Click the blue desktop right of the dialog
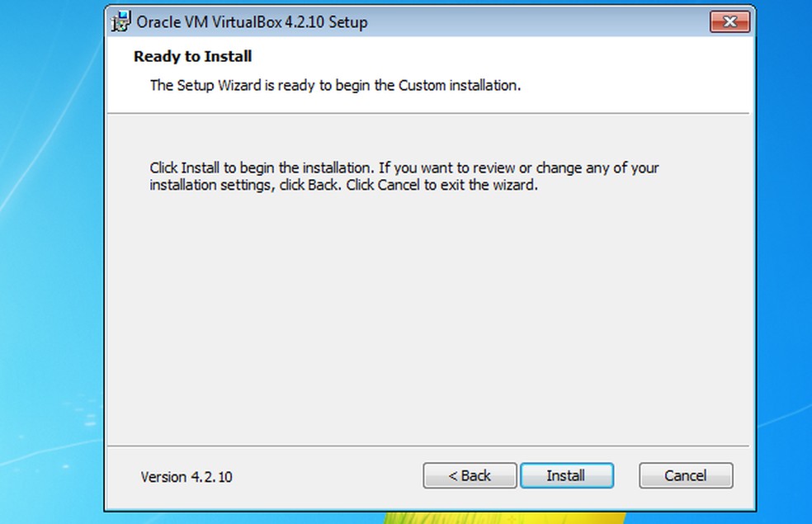The image size is (812, 524). click(x=784, y=248)
